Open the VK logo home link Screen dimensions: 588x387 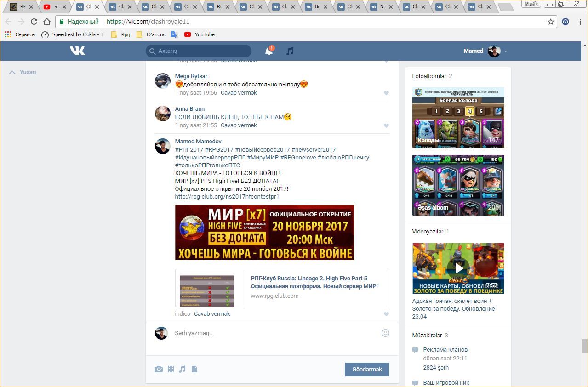click(x=77, y=51)
